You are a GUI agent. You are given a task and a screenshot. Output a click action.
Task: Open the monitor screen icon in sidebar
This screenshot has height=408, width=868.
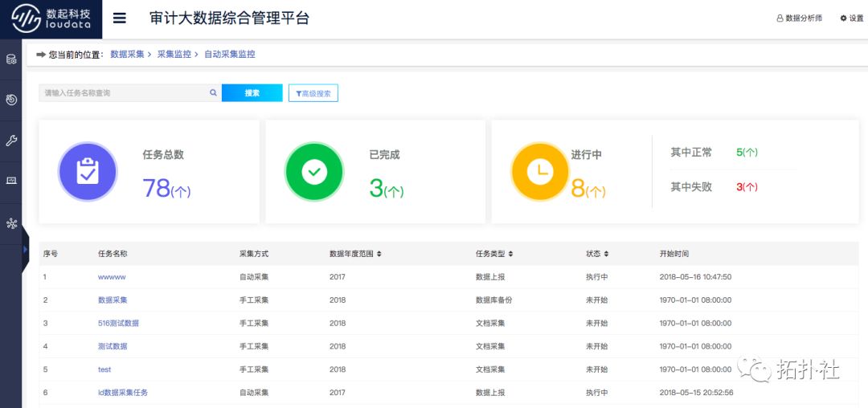pyautogui.click(x=11, y=181)
